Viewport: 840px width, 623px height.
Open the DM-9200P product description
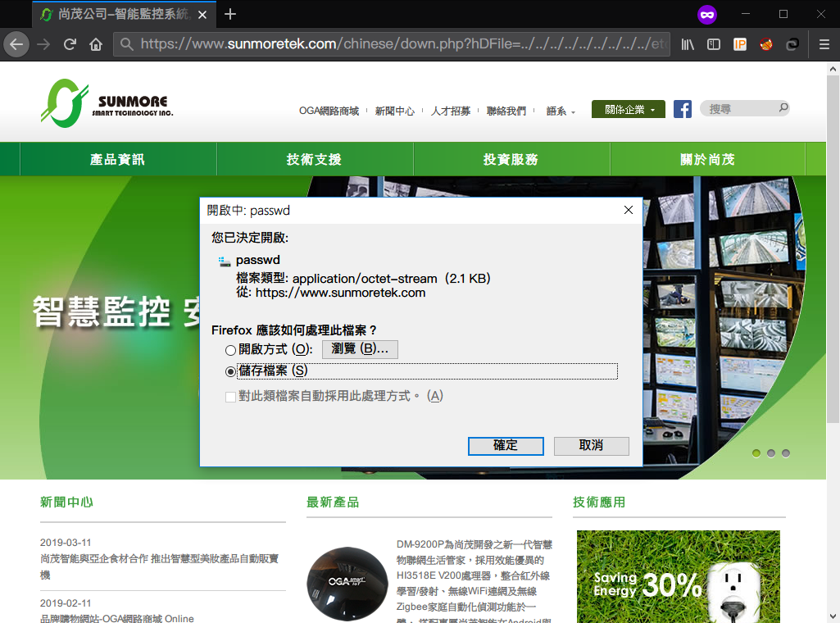pos(474,581)
